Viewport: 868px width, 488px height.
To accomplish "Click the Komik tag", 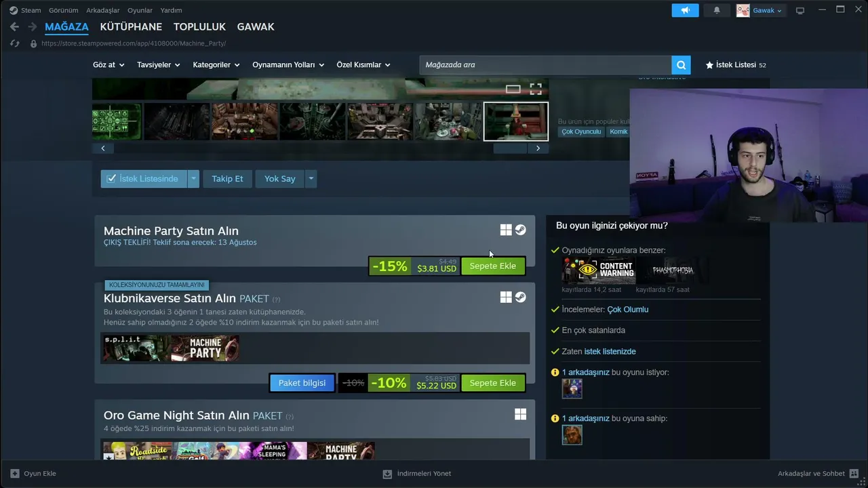I will point(618,131).
